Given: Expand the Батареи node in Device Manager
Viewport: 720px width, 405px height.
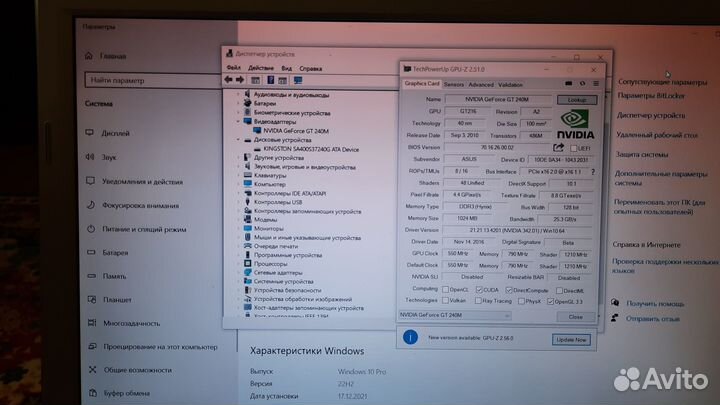Looking at the screenshot, I should 238,103.
